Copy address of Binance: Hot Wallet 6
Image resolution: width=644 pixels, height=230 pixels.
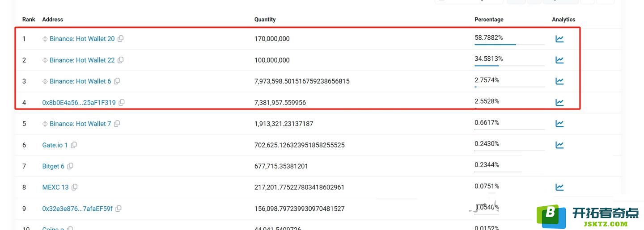tap(117, 81)
